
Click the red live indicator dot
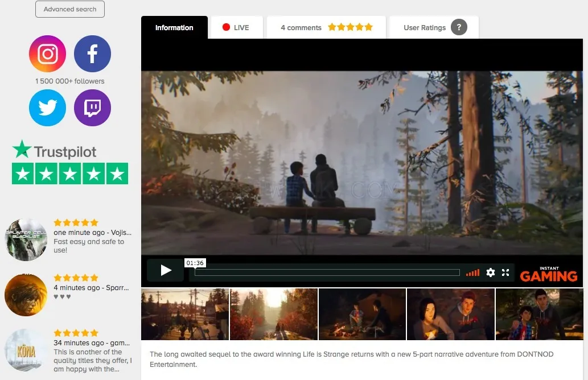226,27
